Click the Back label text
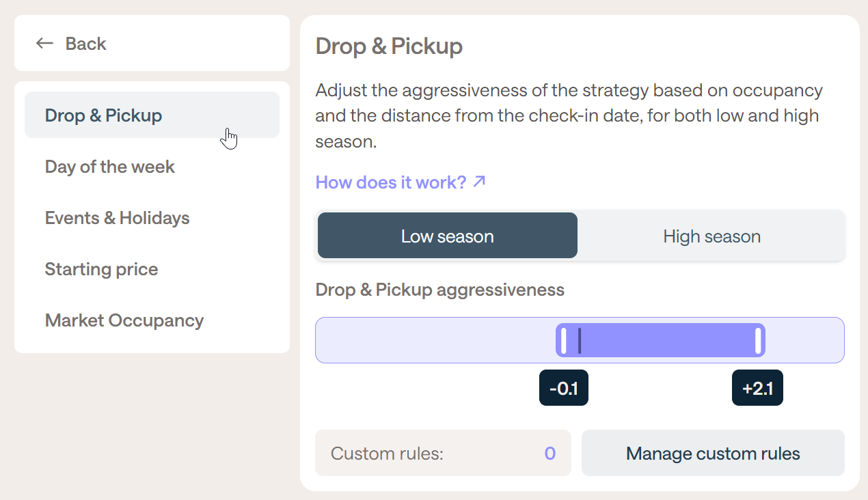Screen dimensions: 868x500 [x=86, y=44]
